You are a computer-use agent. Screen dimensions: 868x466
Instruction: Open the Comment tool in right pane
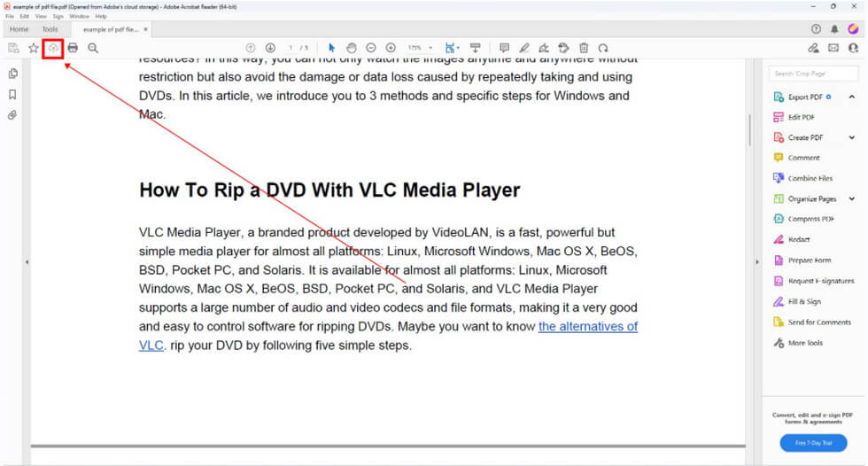click(796, 158)
